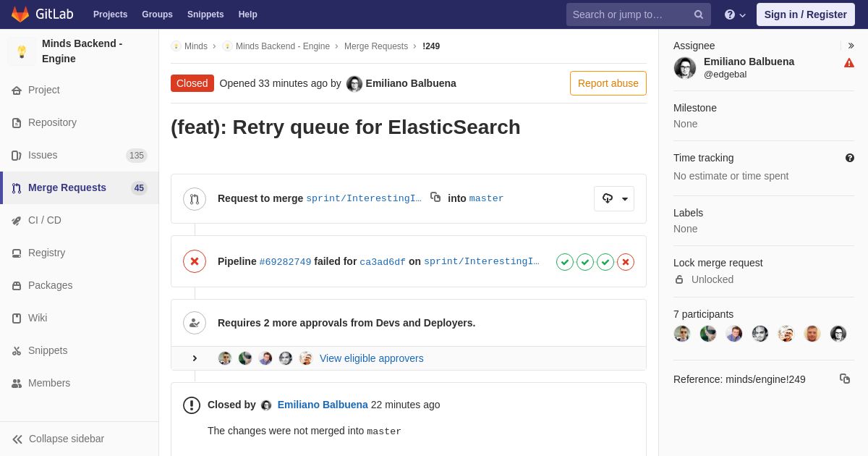Open Members in sidebar
The height and width of the screenshot is (456, 868).
tap(49, 383)
